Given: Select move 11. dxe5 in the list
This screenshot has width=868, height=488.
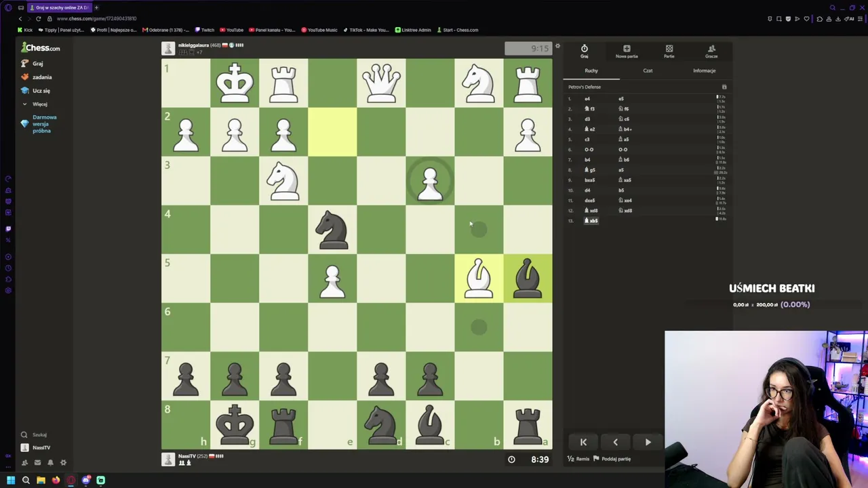Looking at the screenshot, I should pos(589,201).
